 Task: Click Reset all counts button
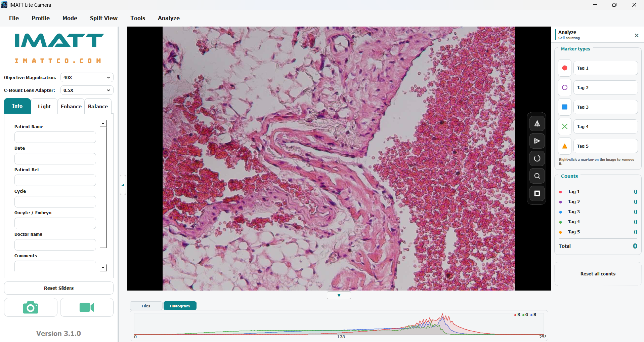(x=598, y=274)
